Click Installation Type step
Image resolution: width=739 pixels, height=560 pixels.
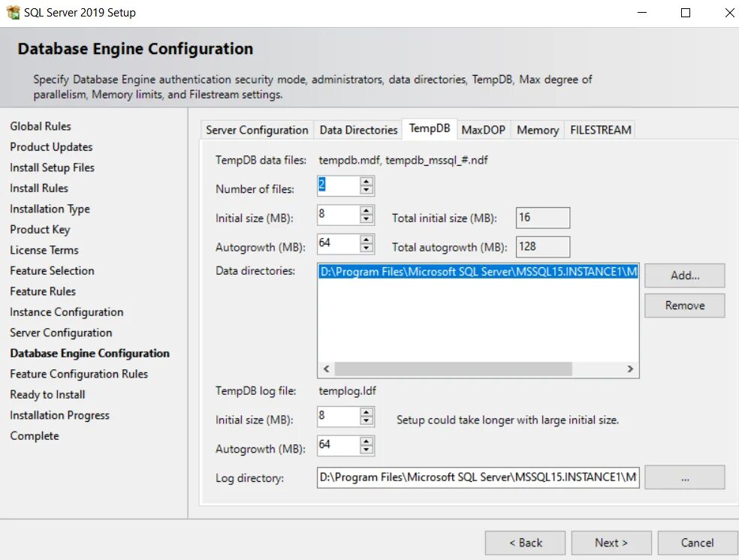(50, 209)
